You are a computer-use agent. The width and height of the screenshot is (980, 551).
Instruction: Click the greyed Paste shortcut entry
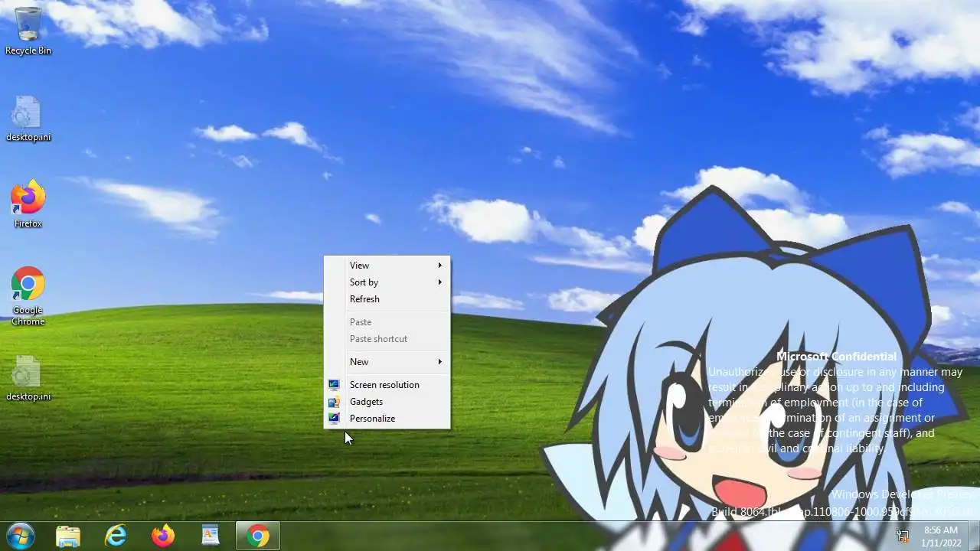click(x=387, y=339)
